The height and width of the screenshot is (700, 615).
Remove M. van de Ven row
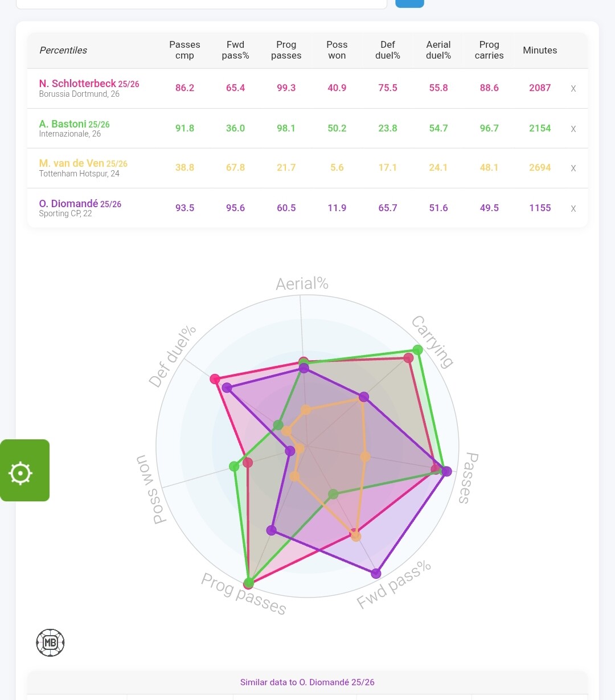coord(573,168)
